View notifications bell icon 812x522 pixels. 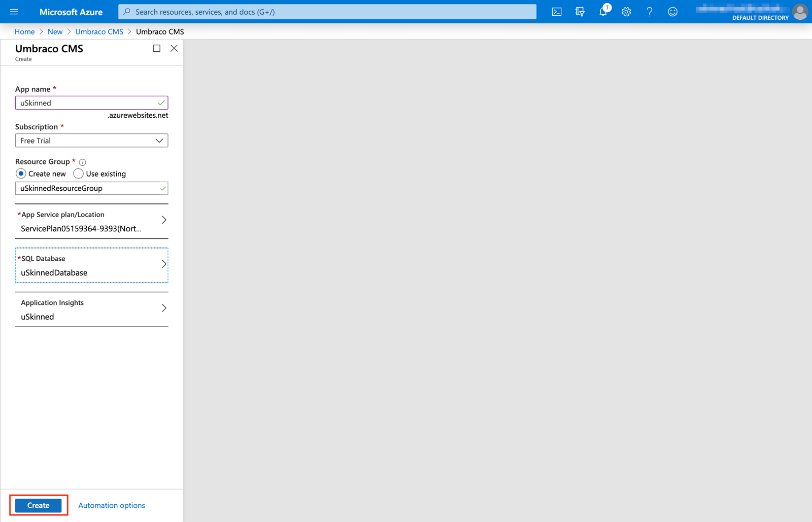click(603, 12)
